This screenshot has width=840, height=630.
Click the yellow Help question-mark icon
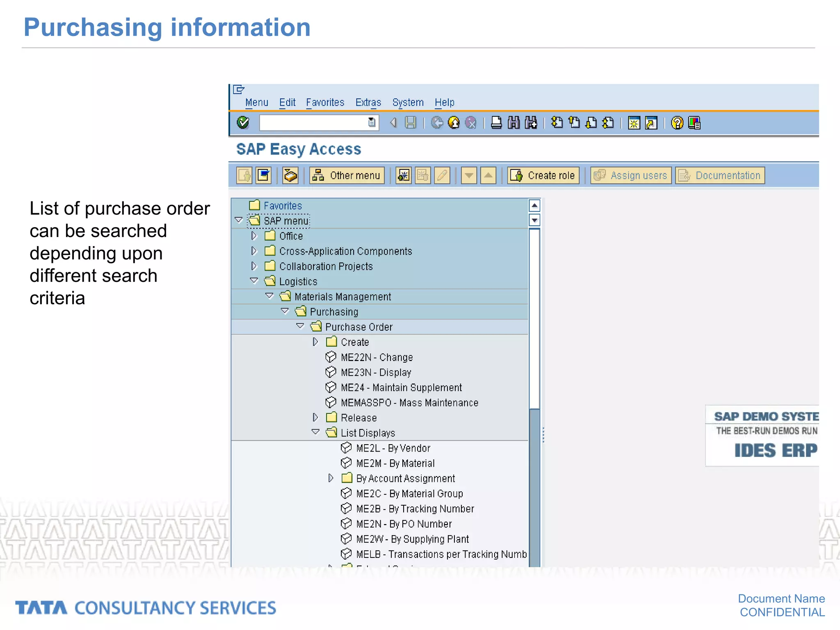(x=677, y=123)
